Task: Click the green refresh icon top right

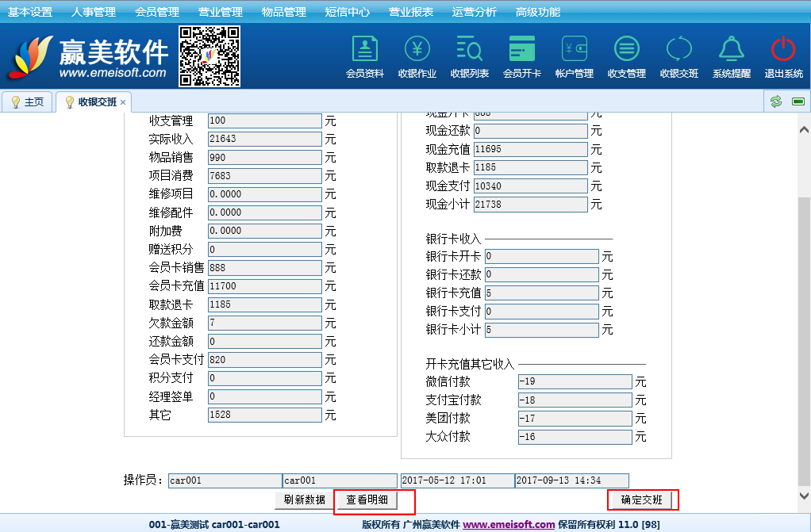Action: point(775,101)
